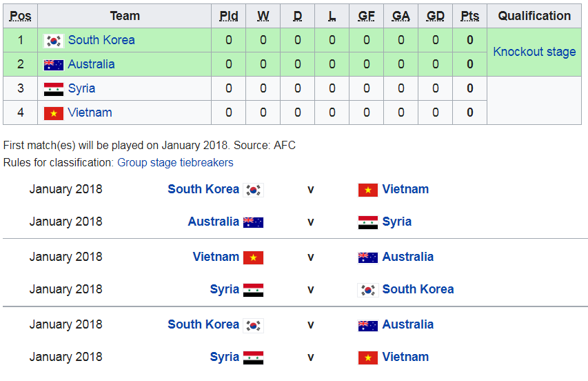Click Australia flag in last South Korea fixture
The width and height of the screenshot is (588, 381).
[368, 326]
